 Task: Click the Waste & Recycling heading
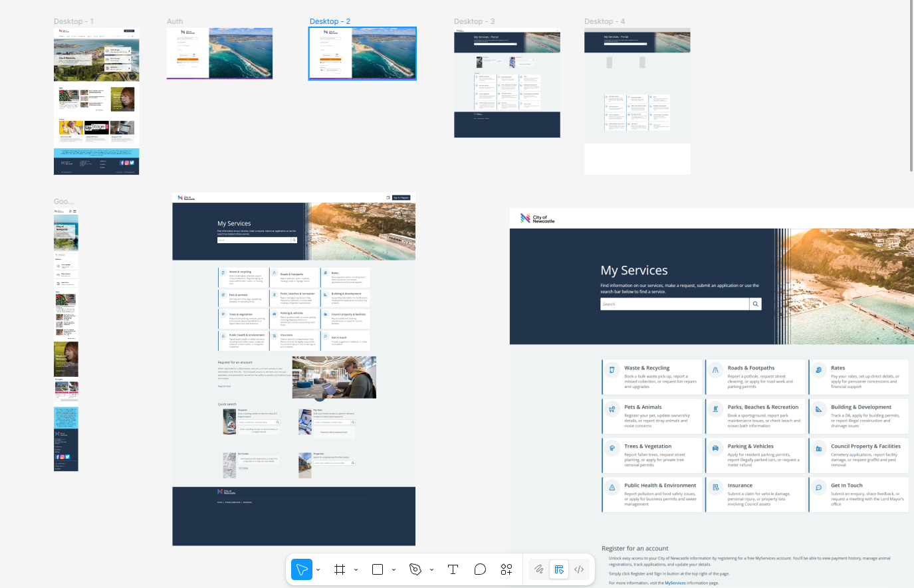[647, 367]
